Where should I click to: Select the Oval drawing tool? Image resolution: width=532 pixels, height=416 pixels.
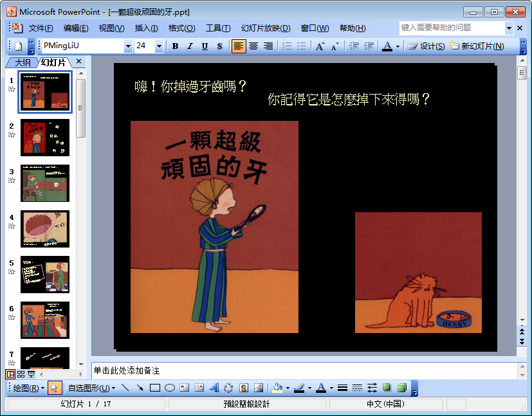pos(170,388)
